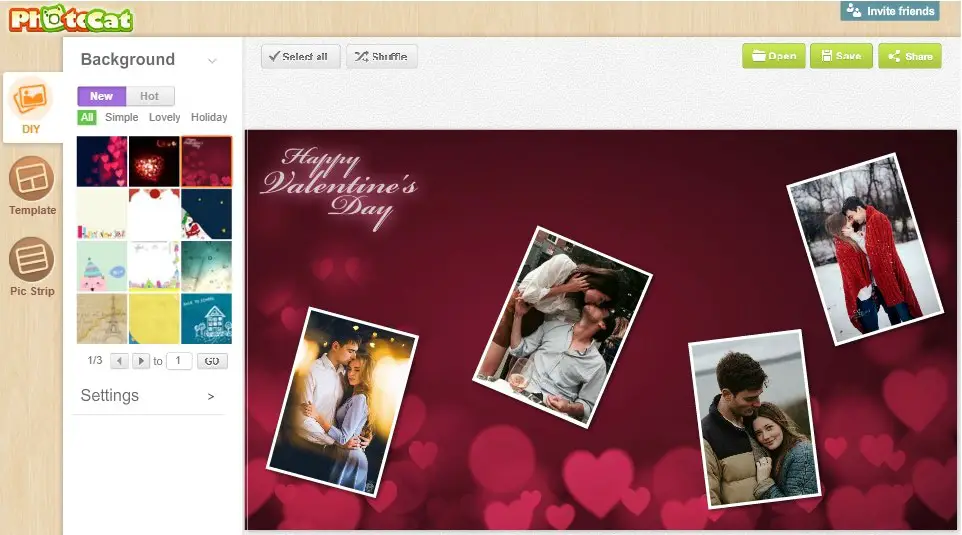Share the collage using the Share button
The width and height of the screenshot is (962, 535).
pyautogui.click(x=909, y=56)
